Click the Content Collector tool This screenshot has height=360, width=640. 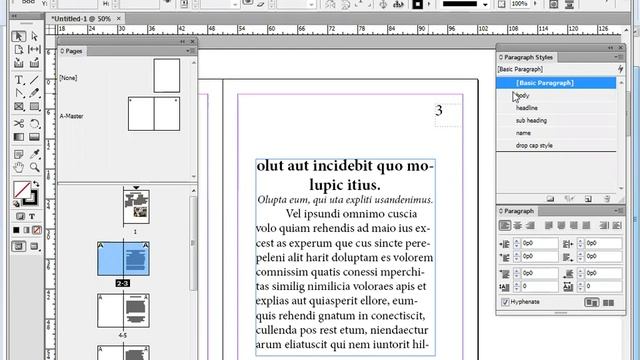(x=18, y=63)
